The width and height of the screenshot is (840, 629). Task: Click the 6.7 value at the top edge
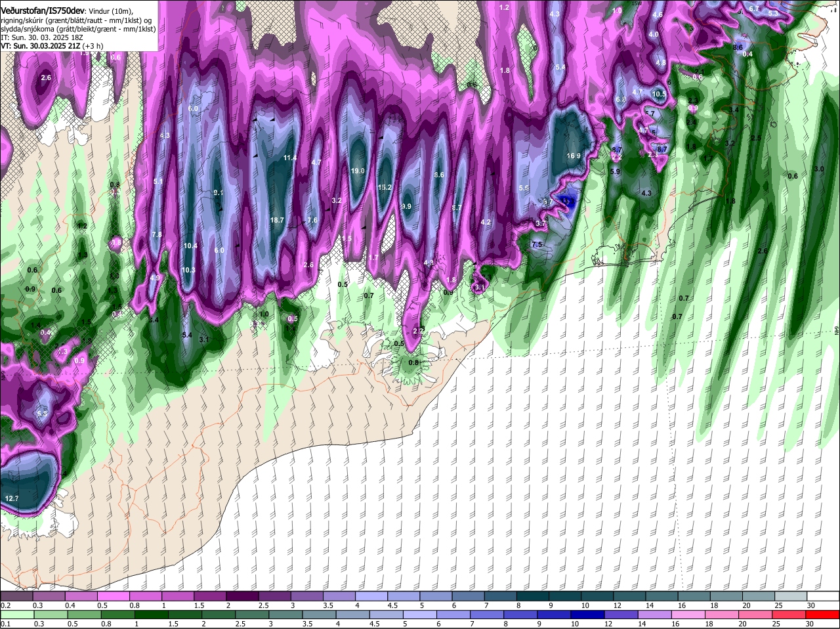point(754,9)
